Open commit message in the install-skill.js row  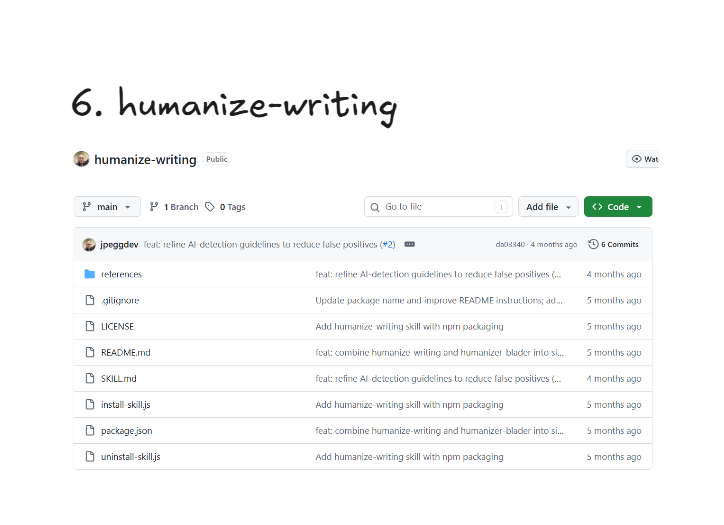point(409,405)
